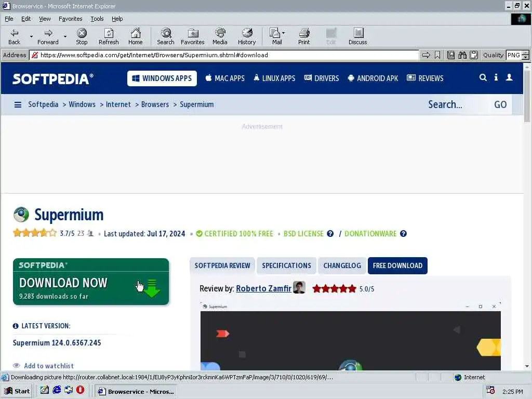Click the info icon in Softpedia header

(496, 77)
